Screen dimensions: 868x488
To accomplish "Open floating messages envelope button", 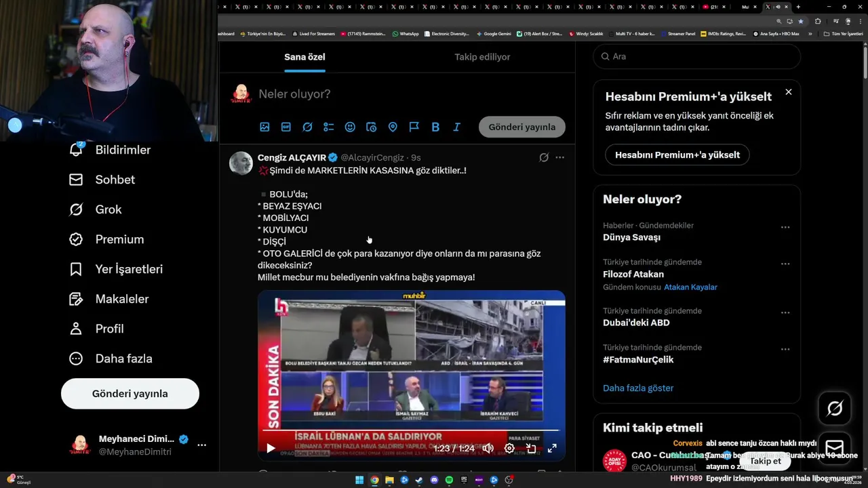I will pyautogui.click(x=835, y=449).
